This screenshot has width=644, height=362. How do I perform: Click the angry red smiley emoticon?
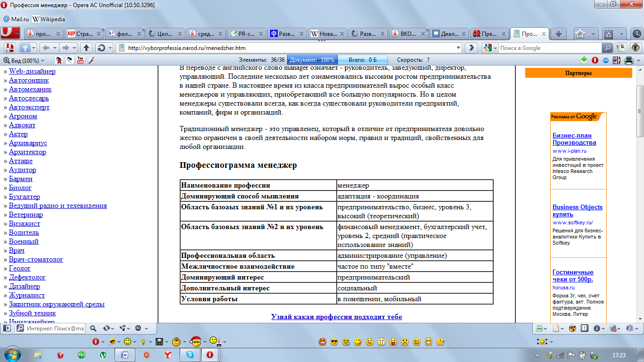[x=322, y=342]
